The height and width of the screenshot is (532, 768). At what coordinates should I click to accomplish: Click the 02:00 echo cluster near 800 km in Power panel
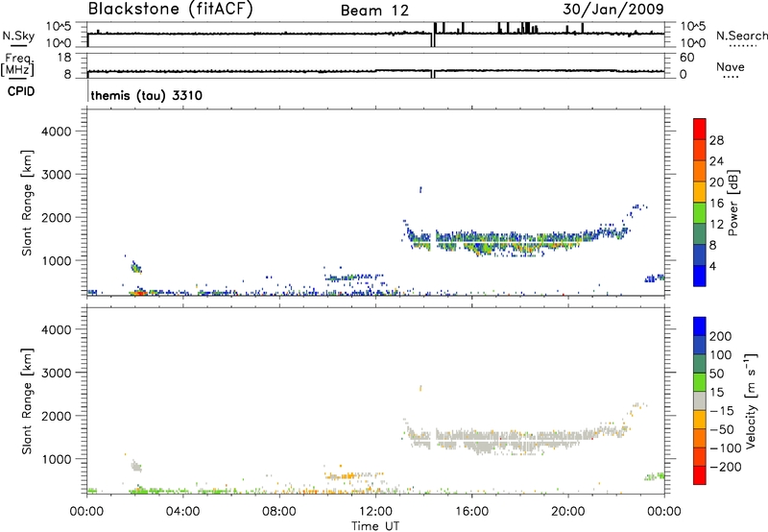pos(136,267)
